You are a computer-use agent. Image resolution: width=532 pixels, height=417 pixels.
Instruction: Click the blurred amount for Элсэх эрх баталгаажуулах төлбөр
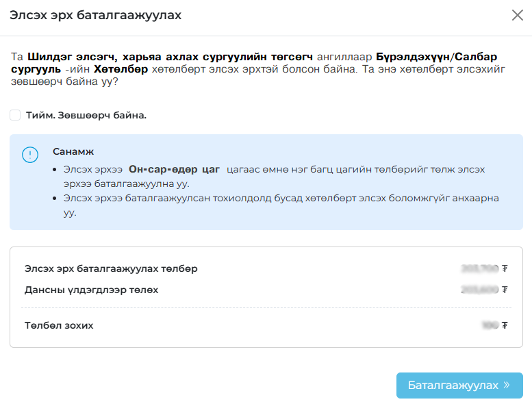[480, 268]
